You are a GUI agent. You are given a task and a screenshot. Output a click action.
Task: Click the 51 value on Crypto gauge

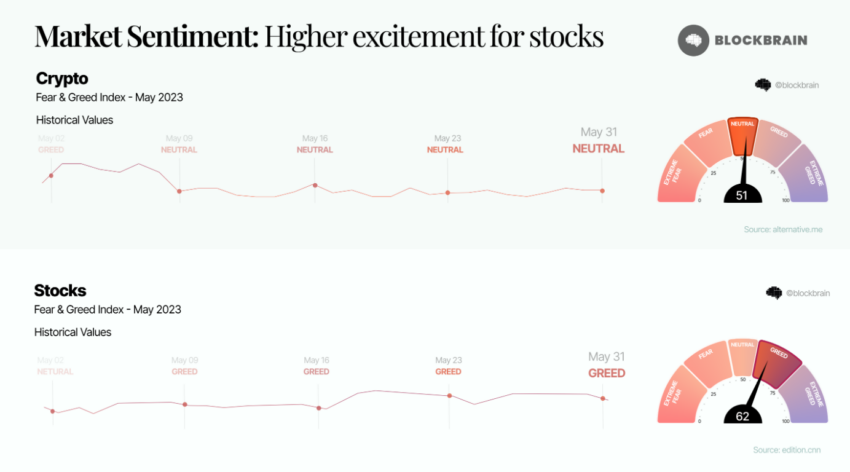(x=742, y=196)
